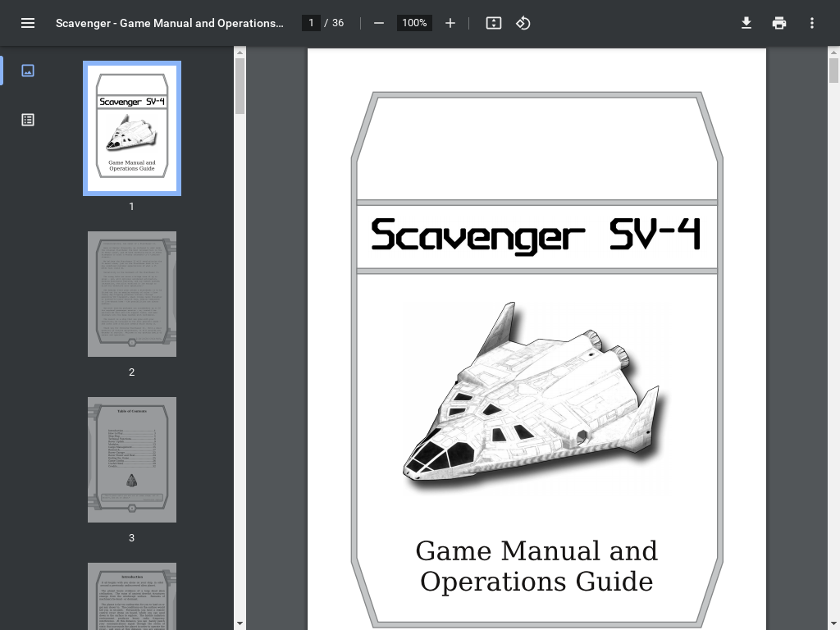Viewport: 840px width, 630px height.
Task: Rotate the document counterclockwise
Action: click(523, 23)
